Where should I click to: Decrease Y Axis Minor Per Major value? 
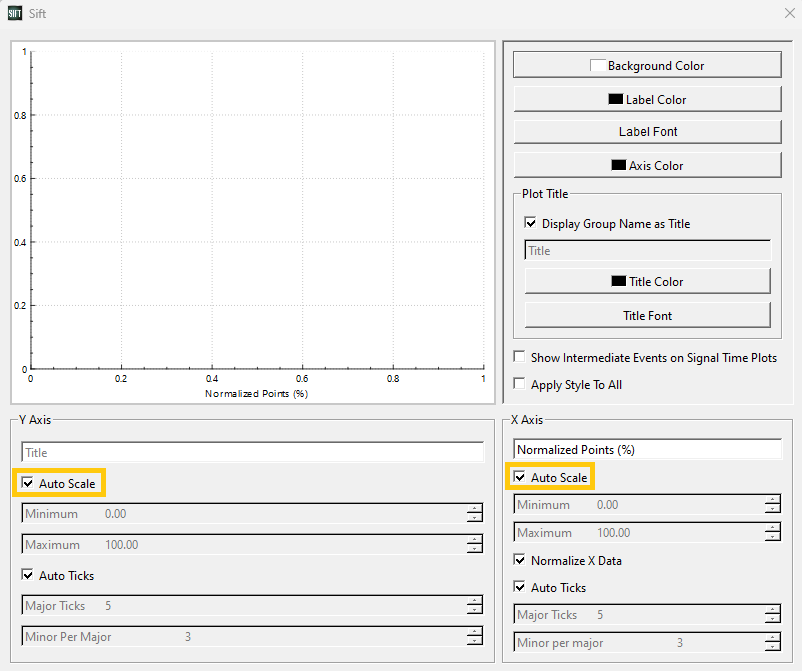coord(475,641)
